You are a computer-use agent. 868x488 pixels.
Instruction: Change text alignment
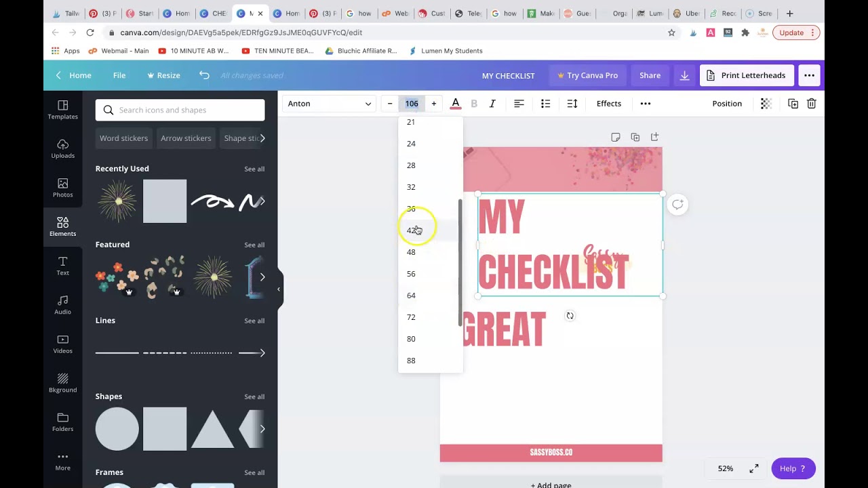coord(519,104)
